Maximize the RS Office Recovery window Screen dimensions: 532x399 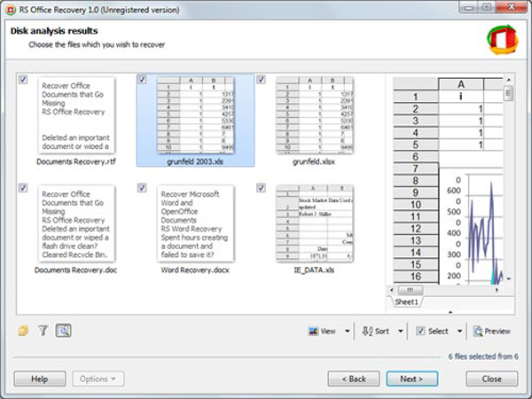487,7
